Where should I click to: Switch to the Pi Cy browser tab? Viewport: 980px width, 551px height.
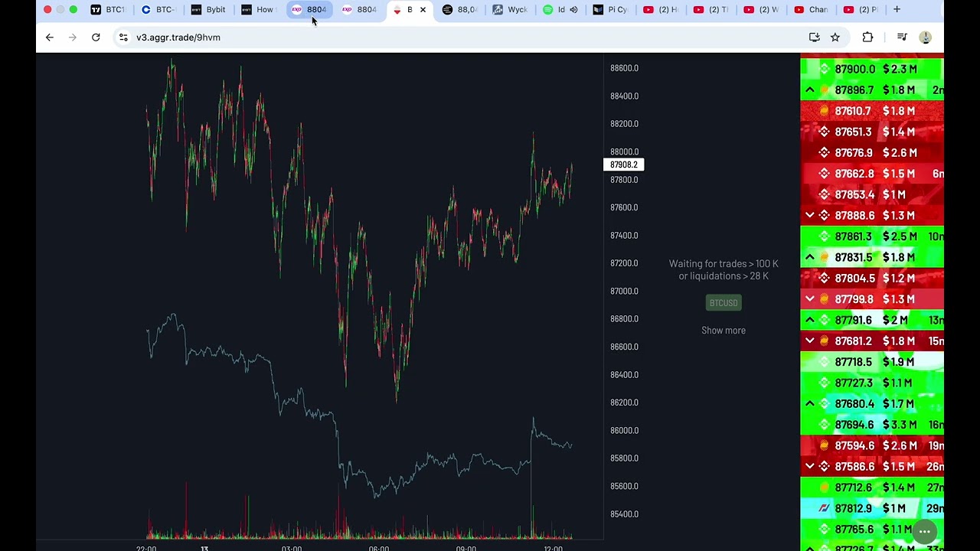611,9
